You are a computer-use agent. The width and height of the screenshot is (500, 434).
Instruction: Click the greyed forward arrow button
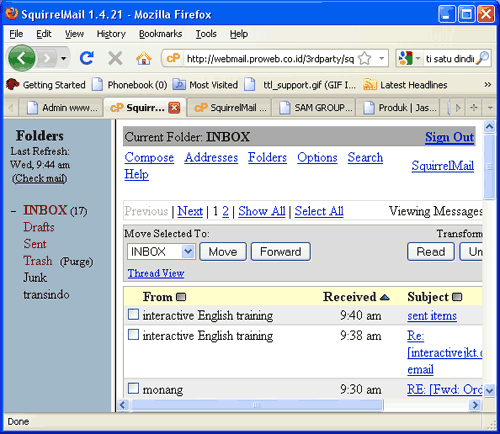[x=47, y=59]
